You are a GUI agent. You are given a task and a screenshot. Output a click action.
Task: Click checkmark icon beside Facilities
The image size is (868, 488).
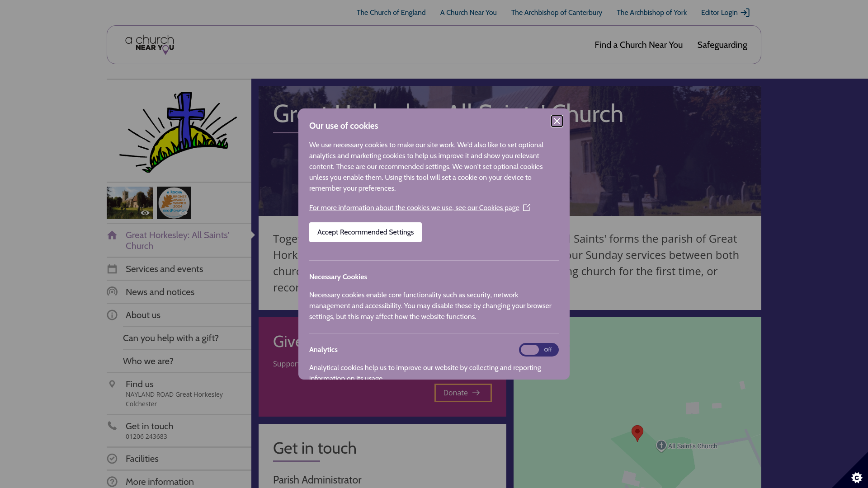pos(112,459)
